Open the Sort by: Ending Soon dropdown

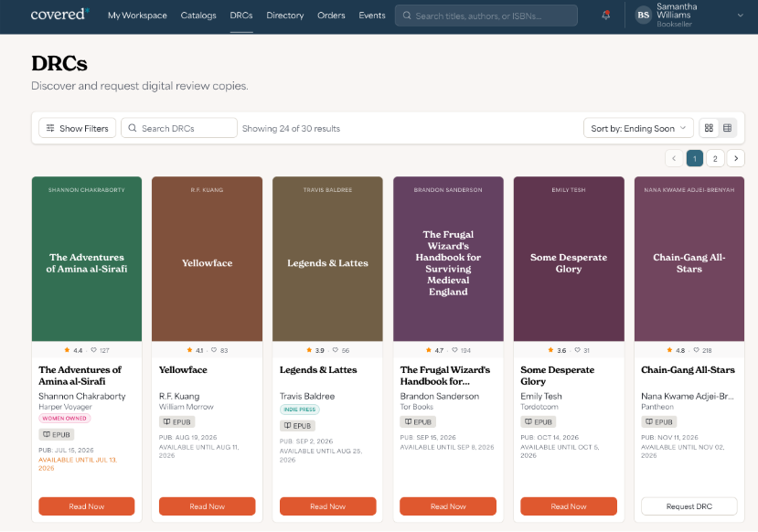pyautogui.click(x=638, y=128)
